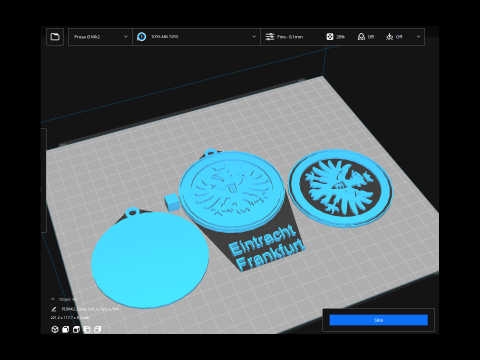Switch to front view cube icon
The height and width of the screenshot is (360, 480).
pyautogui.click(x=66, y=329)
